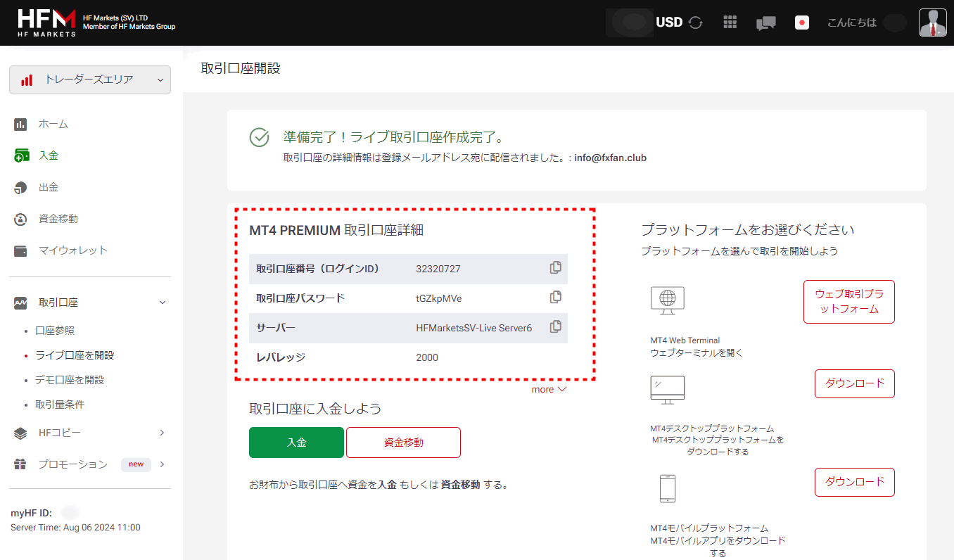
Task: Select the login ID value 32320727
Action: 438,269
